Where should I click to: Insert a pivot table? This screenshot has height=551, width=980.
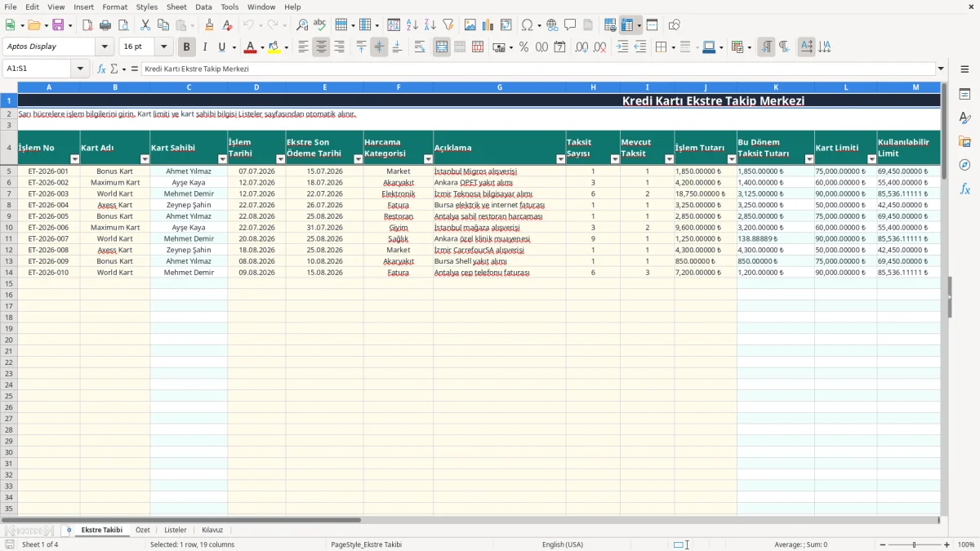[506, 25]
